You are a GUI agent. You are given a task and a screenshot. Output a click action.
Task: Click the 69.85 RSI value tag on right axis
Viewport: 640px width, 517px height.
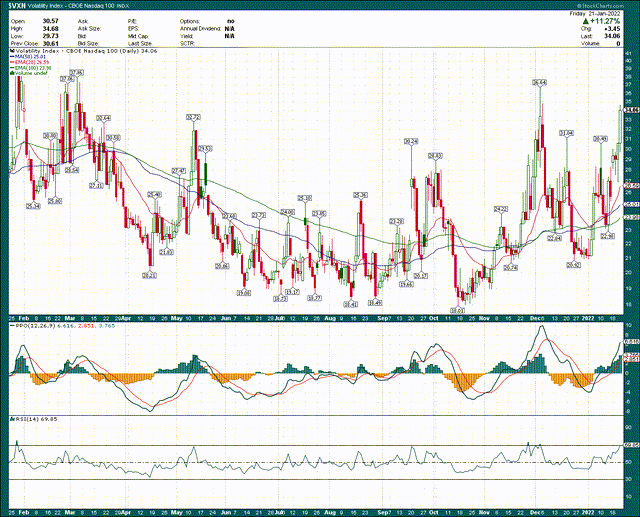tap(631, 444)
